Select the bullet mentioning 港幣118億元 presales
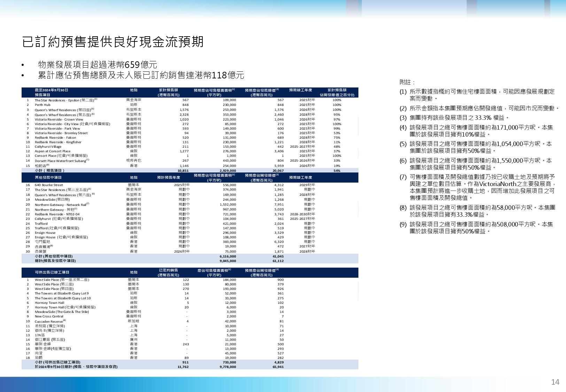Viewport: 566px width, 392px height. click(141, 75)
